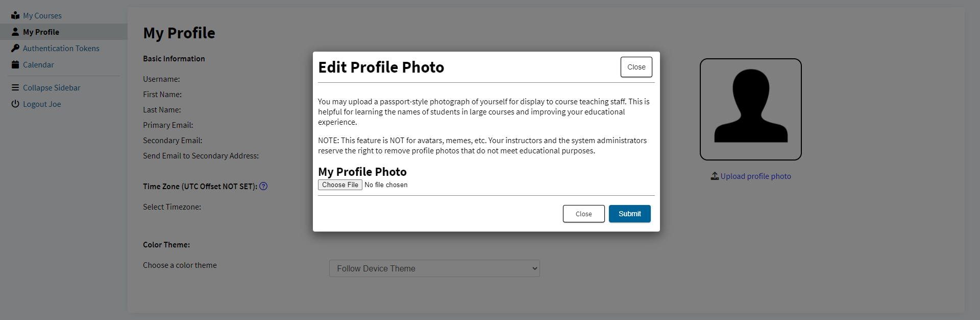980x320 pixels.
Task: Close the dialog using top-right Close button
Action: (x=636, y=67)
